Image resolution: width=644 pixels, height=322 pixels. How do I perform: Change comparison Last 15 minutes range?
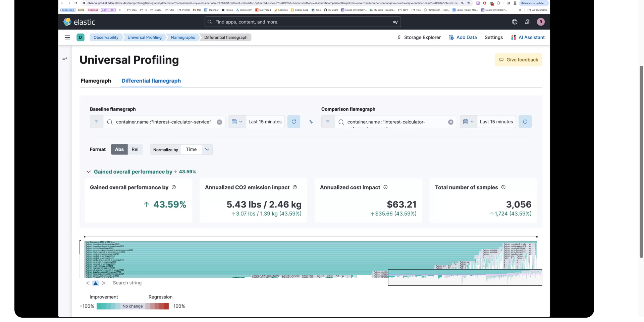point(496,122)
